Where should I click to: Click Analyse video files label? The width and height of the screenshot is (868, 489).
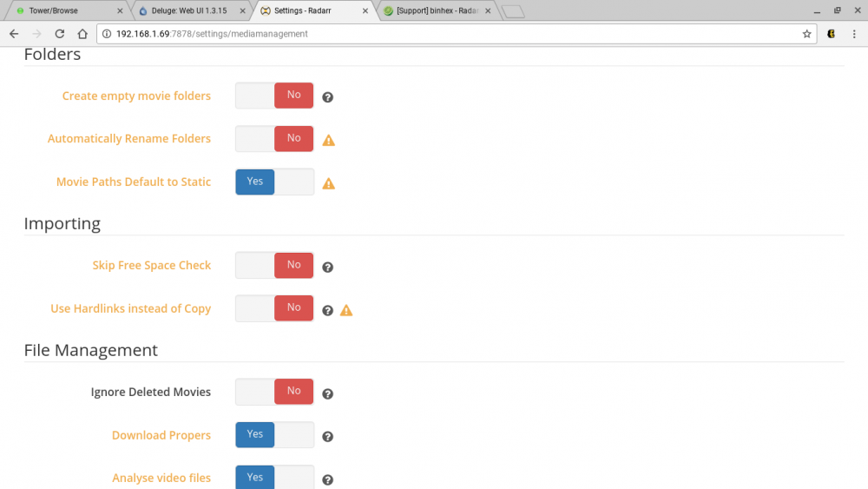[161, 478]
